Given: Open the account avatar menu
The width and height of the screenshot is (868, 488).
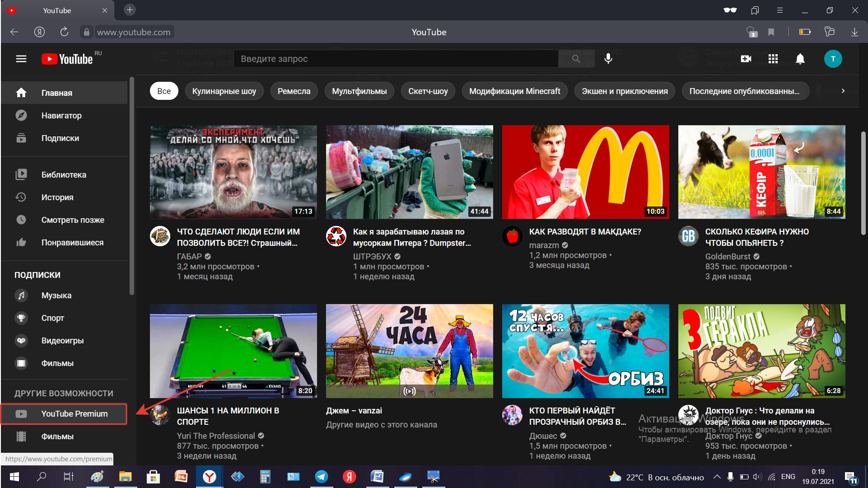Looking at the screenshot, I should (x=833, y=59).
